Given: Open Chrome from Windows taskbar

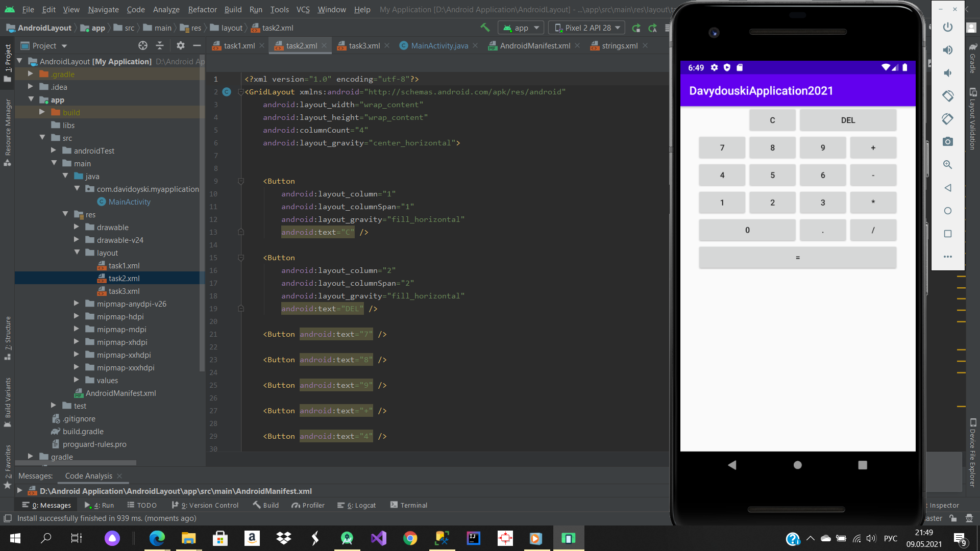Looking at the screenshot, I should [x=410, y=538].
